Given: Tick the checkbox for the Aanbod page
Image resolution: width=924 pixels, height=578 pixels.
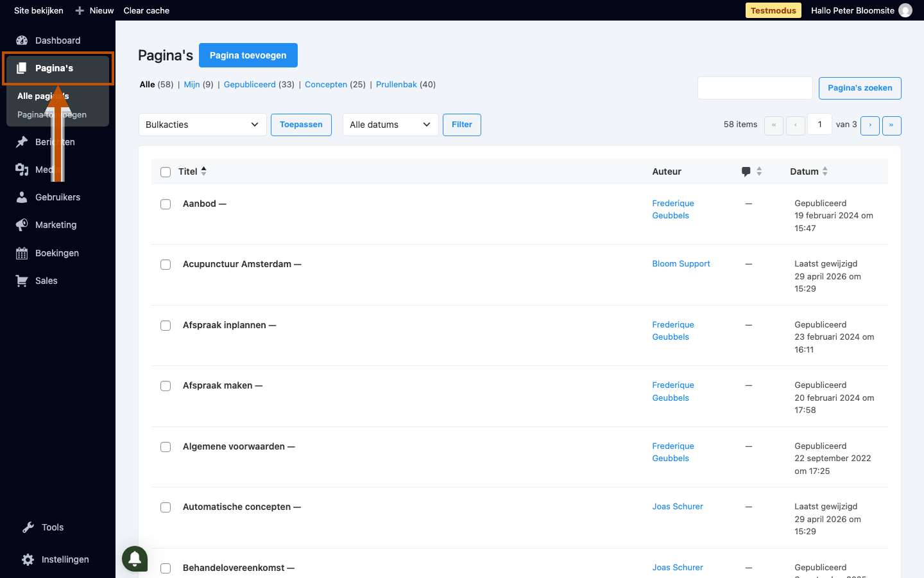Looking at the screenshot, I should click(166, 204).
